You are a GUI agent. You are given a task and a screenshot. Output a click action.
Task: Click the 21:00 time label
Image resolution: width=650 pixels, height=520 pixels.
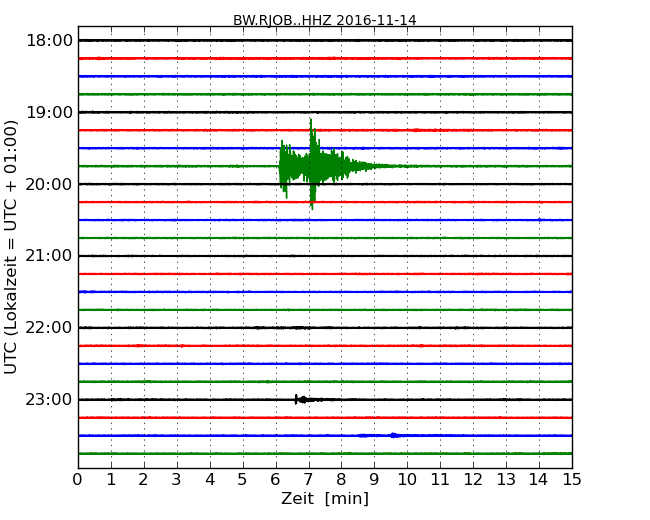point(49,256)
